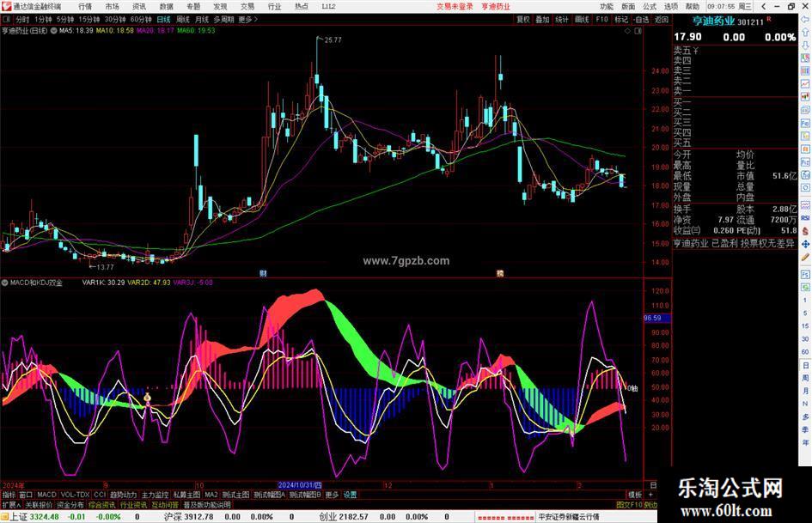Open the 多周期 option
Image resolution: width=812 pixels, height=523 pixels.
tap(223, 19)
